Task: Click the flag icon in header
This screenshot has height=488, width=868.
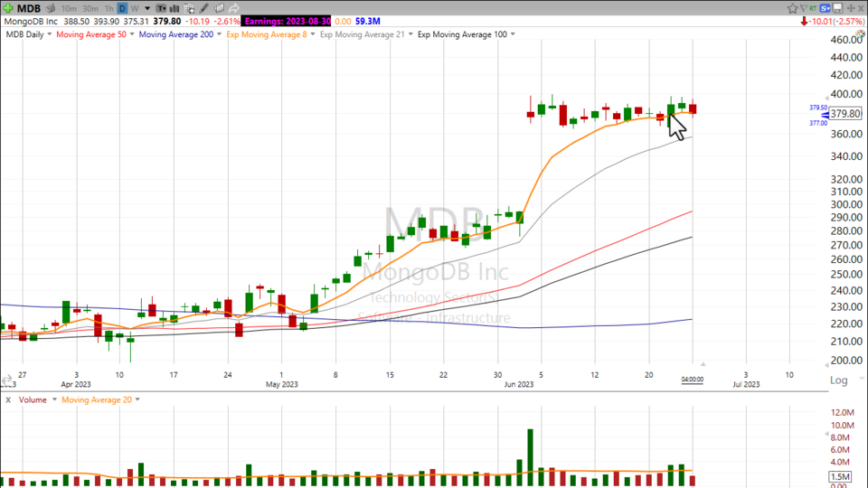Action: (x=804, y=8)
